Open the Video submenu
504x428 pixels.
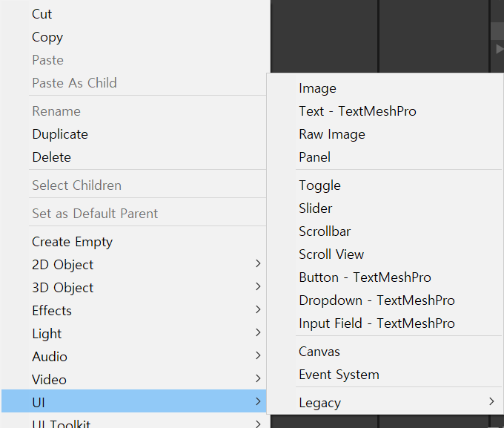[133, 380]
